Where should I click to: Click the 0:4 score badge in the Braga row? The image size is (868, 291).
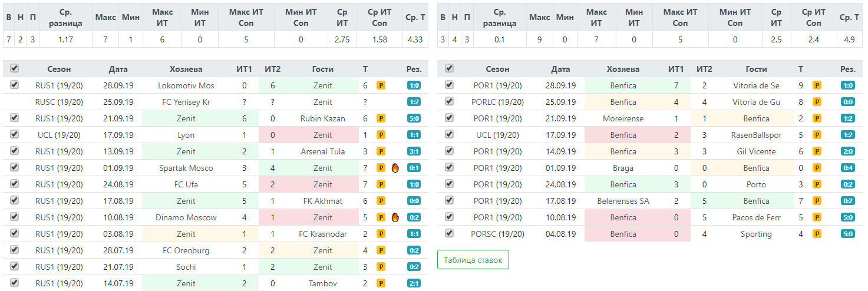(847, 168)
